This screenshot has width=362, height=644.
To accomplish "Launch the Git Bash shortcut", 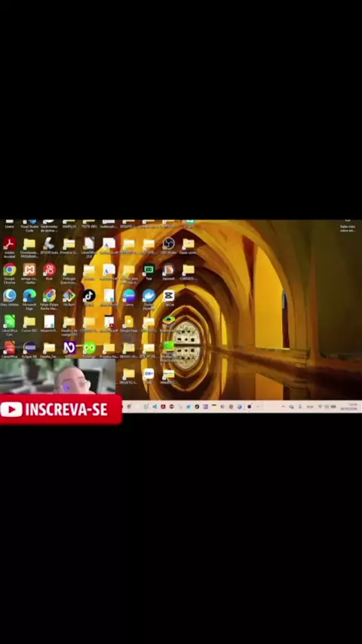I will pyautogui.click(x=69, y=298).
